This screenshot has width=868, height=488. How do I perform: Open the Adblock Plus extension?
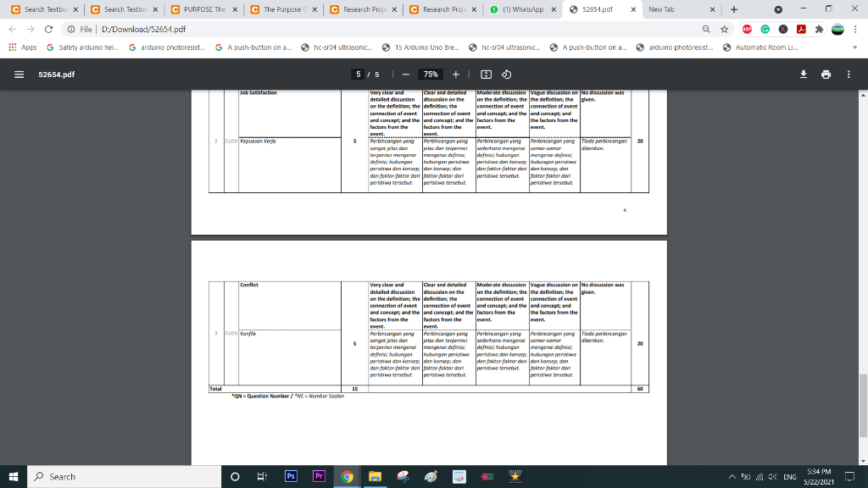[747, 30]
